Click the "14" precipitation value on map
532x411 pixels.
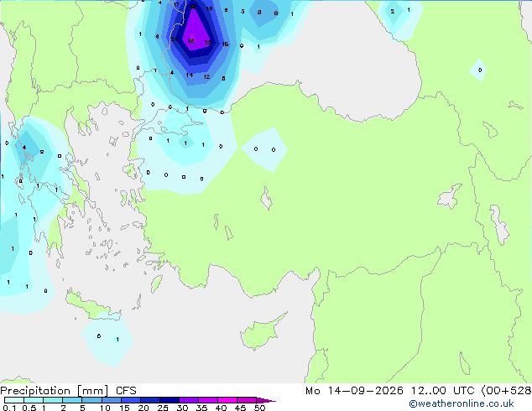pyautogui.click(x=190, y=75)
